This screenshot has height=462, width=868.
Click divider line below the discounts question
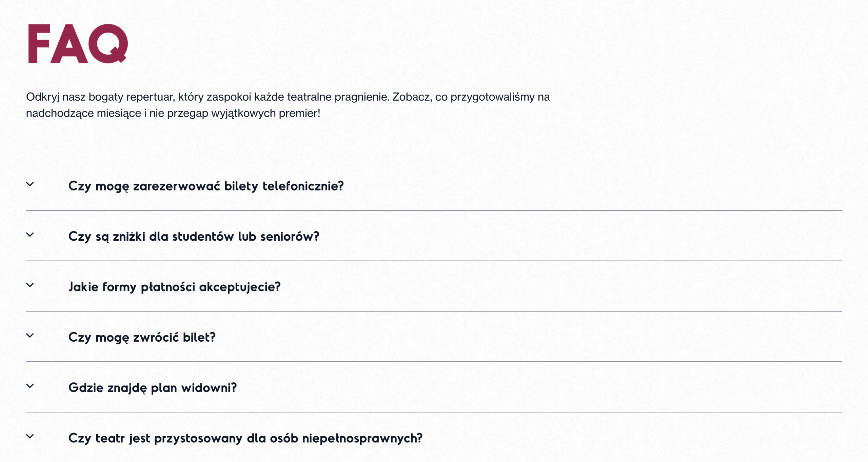tap(434, 261)
